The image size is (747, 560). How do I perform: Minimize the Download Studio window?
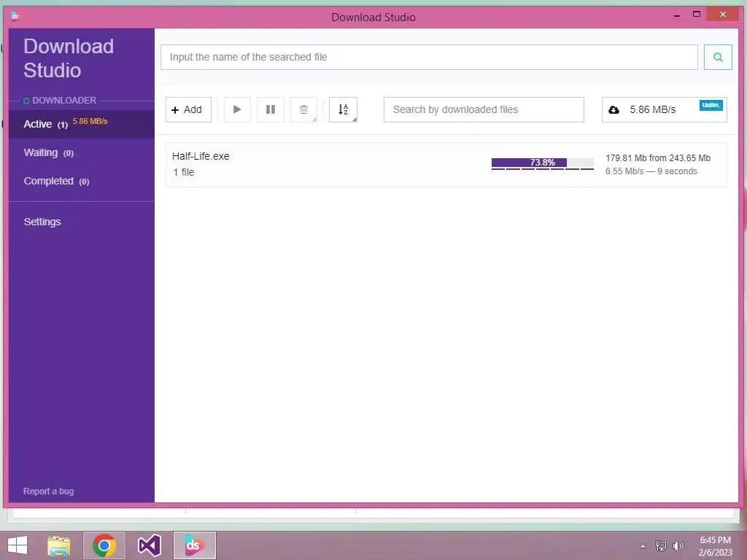pyautogui.click(x=677, y=15)
